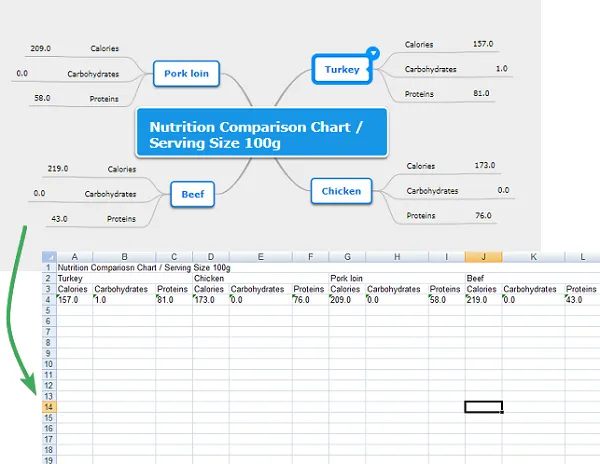Click the 219.0 value on Beef branch
Image resolution: width=600 pixels, height=464 pixels.
click(x=57, y=169)
